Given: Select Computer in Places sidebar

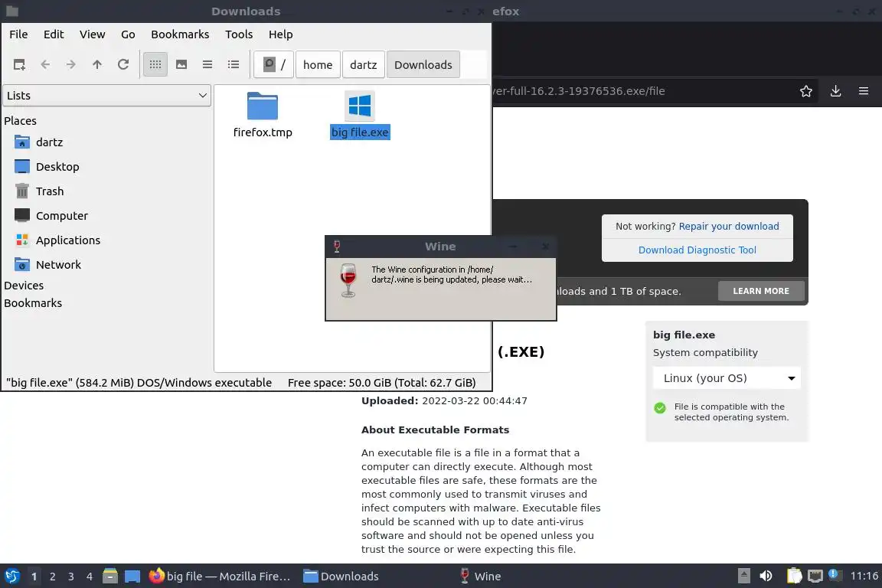Looking at the screenshot, I should [x=62, y=215].
